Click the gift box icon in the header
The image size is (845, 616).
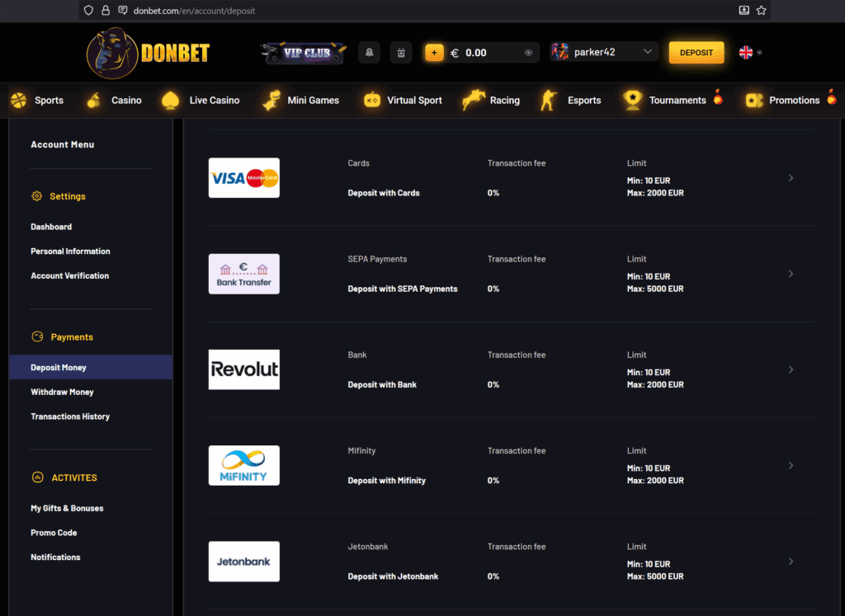click(401, 52)
